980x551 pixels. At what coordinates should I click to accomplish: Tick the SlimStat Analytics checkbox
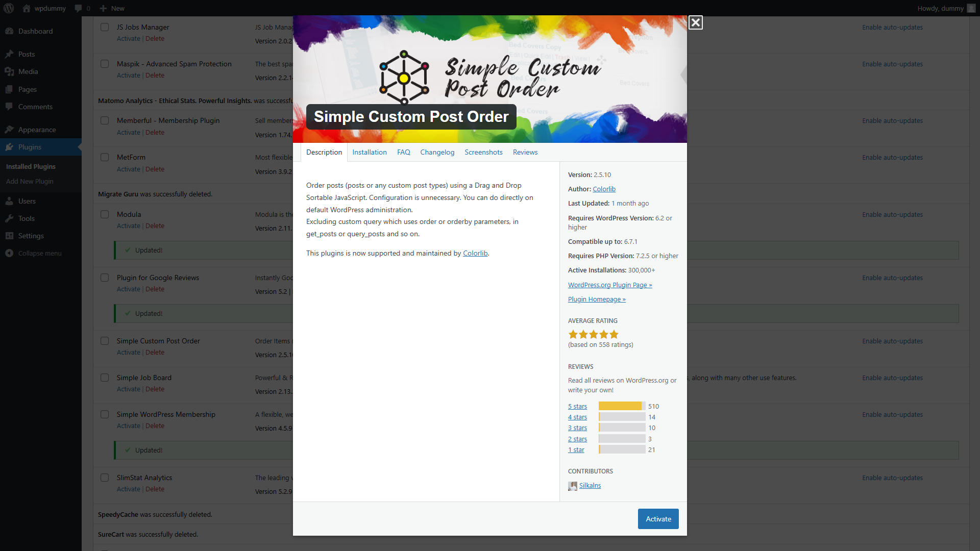(105, 478)
